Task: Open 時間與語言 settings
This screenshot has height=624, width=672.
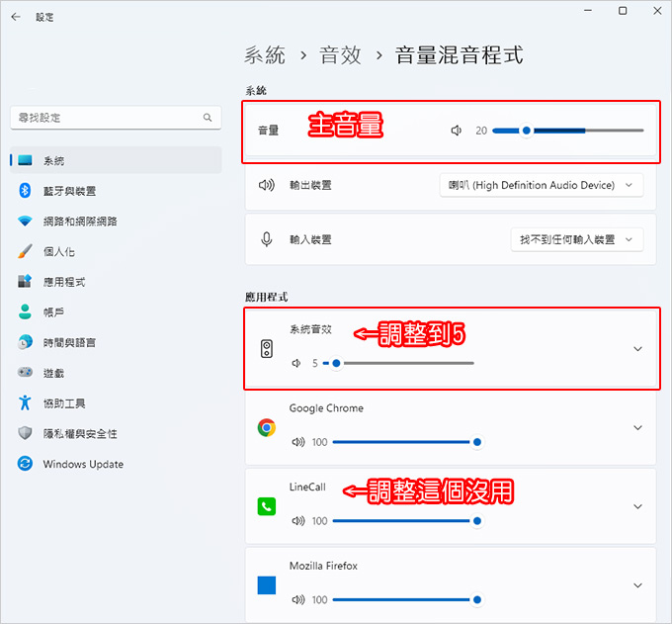Action: pyautogui.click(x=116, y=342)
